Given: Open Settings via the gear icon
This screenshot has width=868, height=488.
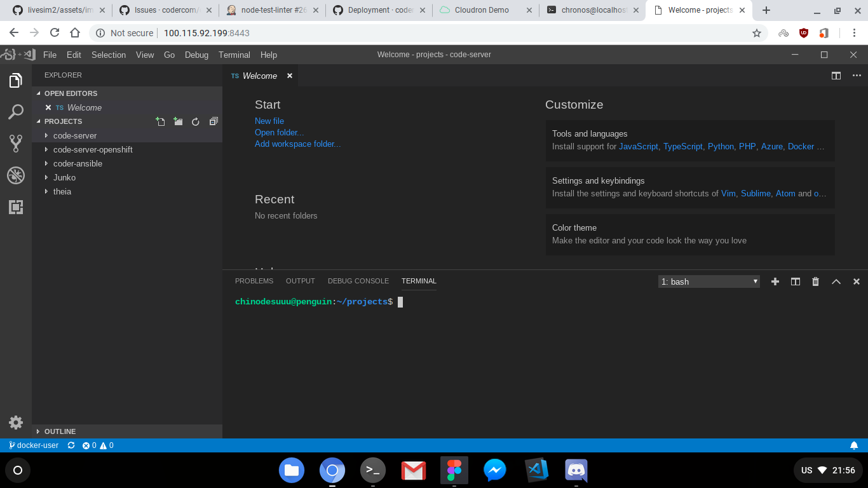Looking at the screenshot, I should tap(15, 422).
